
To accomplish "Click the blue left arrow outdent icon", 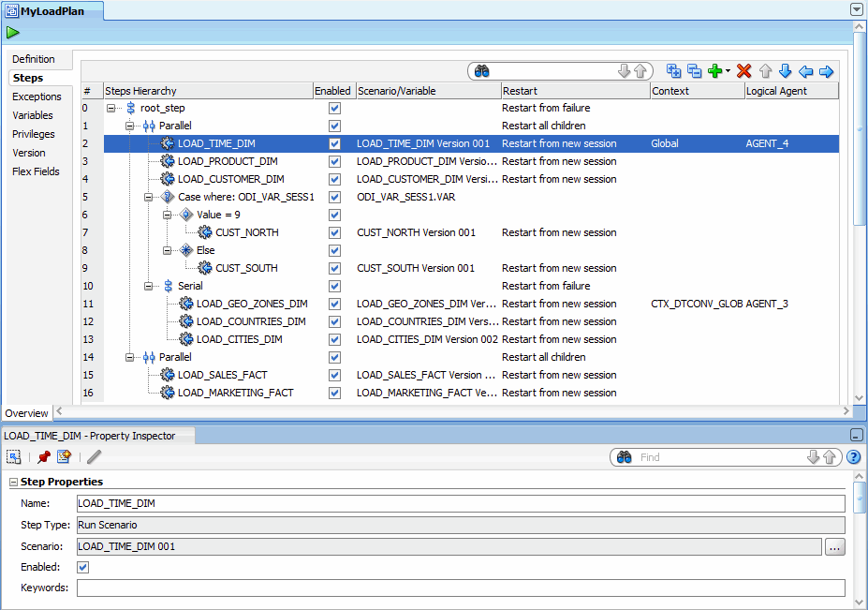I will coord(806,71).
